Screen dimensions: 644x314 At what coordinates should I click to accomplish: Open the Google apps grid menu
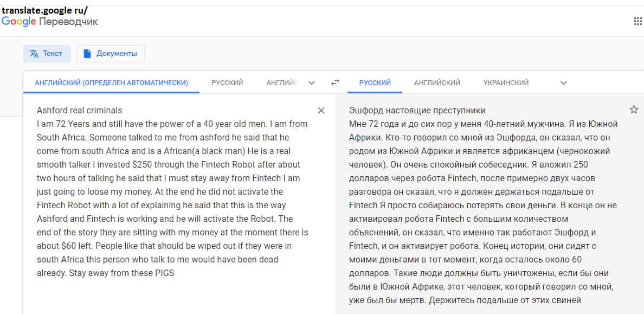click(x=637, y=21)
